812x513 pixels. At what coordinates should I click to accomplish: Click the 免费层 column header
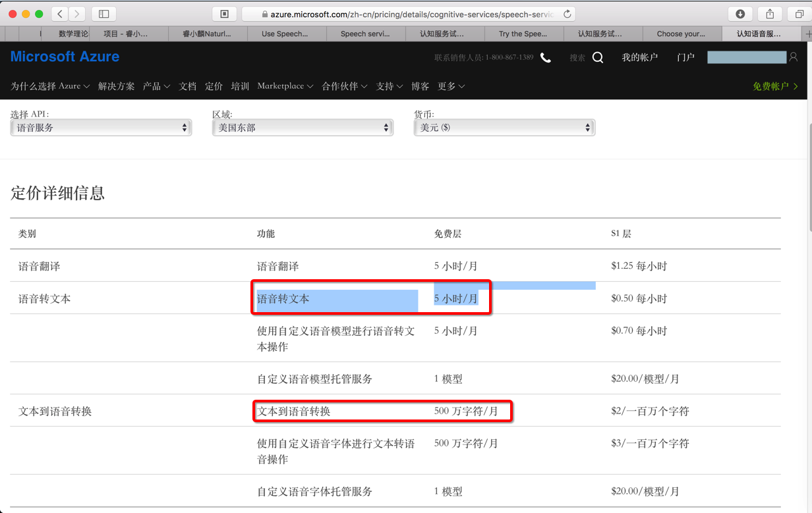click(x=448, y=234)
